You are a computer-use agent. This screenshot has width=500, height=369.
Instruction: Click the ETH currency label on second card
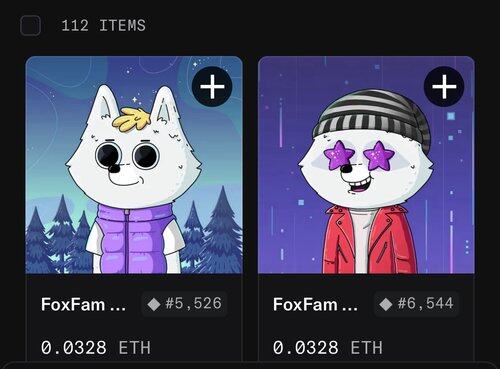pyautogui.click(x=367, y=348)
